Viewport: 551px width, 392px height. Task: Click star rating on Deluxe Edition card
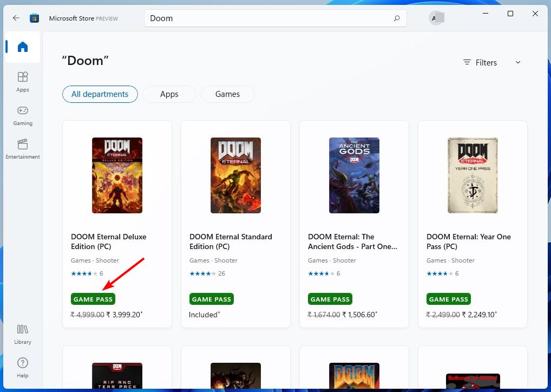point(84,273)
